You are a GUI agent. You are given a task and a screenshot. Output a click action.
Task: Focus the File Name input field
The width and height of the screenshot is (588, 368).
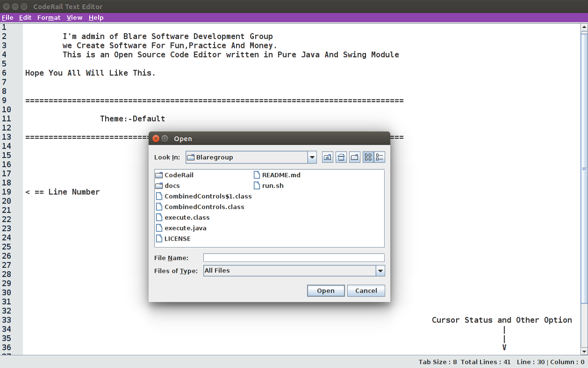click(x=294, y=258)
